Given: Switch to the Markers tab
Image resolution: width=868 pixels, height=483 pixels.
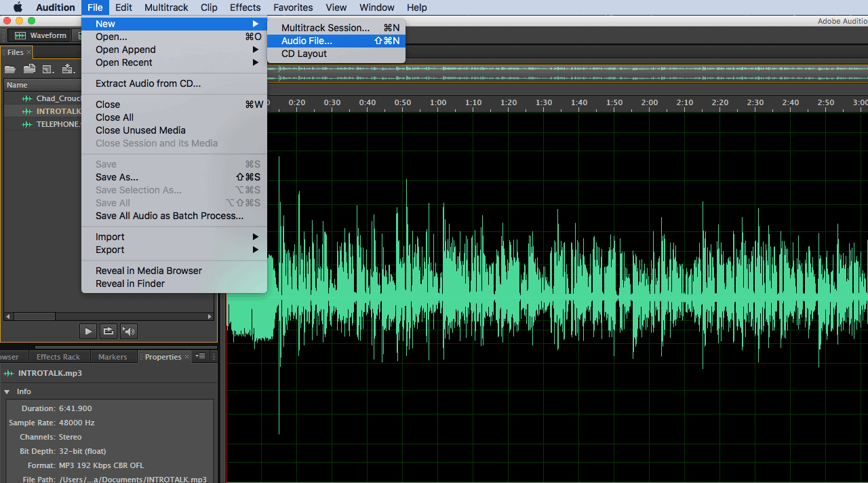Looking at the screenshot, I should (x=113, y=357).
